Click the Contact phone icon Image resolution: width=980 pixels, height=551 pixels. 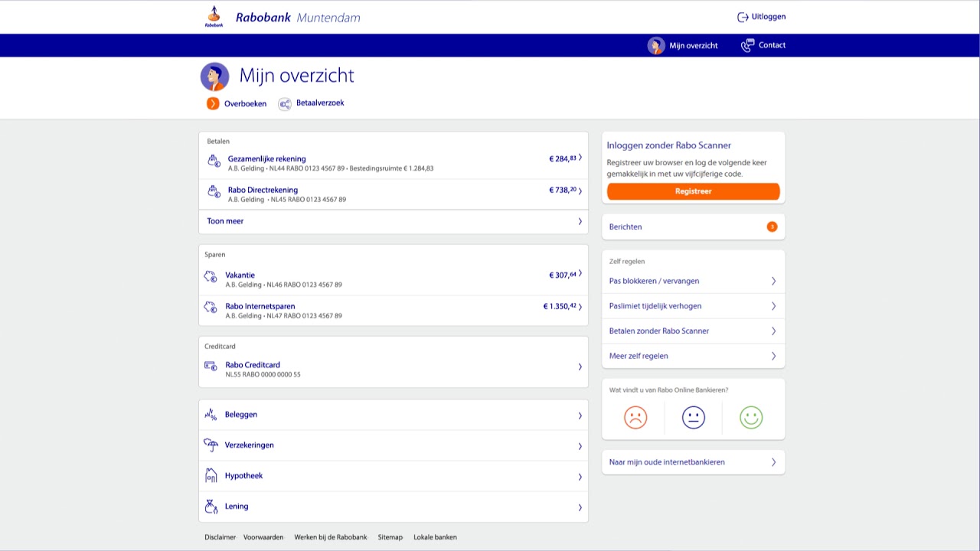pos(748,45)
